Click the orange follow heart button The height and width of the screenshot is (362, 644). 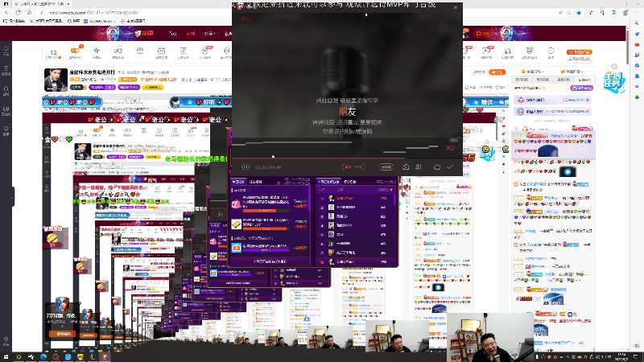pyautogui.click(x=497, y=72)
